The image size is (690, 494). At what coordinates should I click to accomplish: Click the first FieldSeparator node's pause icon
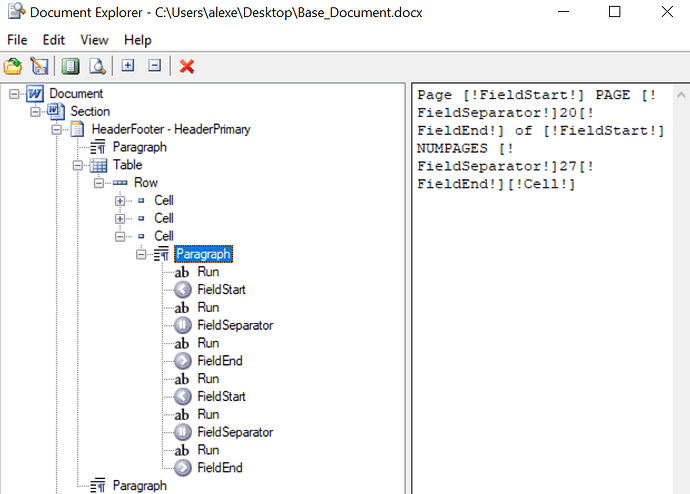coord(183,325)
